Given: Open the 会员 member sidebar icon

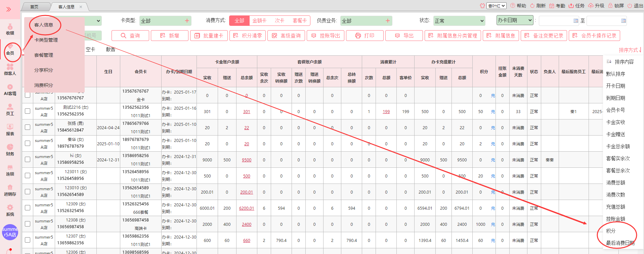Looking at the screenshot, I should tap(10, 50).
